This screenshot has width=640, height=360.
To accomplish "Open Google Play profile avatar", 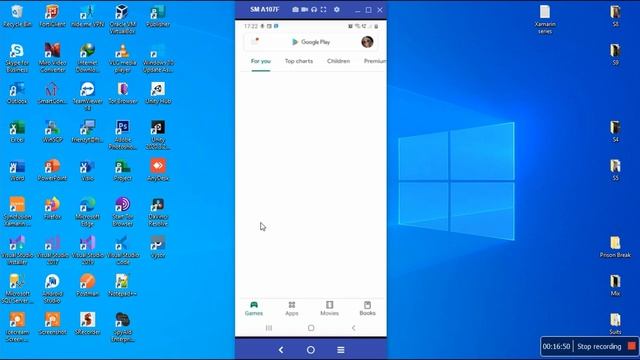I will pyautogui.click(x=367, y=42).
